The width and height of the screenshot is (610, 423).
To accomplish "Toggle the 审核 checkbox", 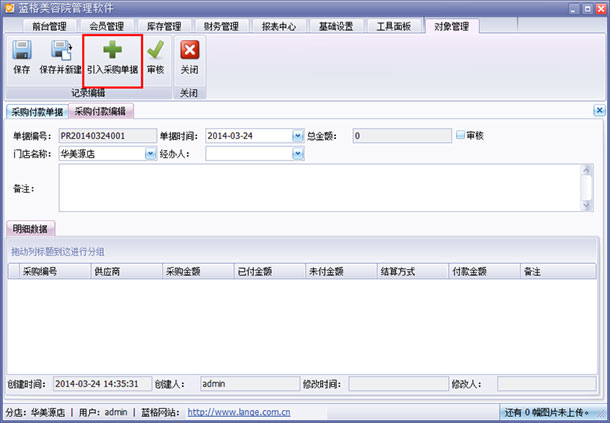I will (460, 135).
